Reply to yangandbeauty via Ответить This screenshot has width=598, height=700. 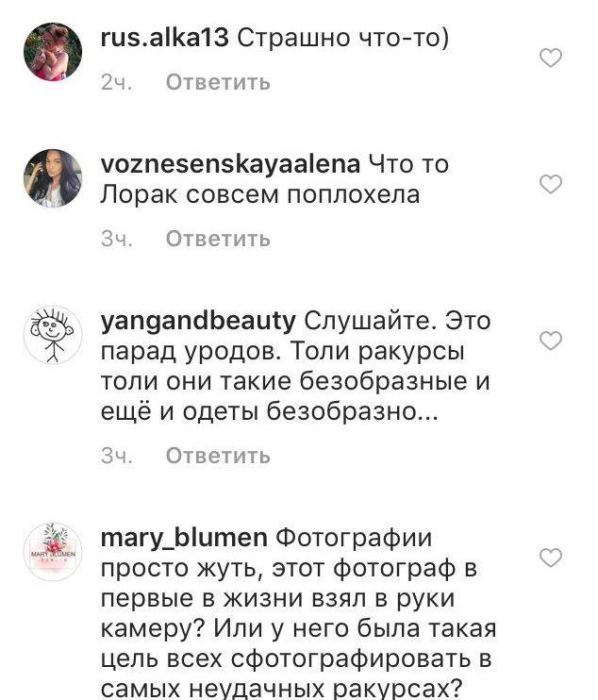(x=218, y=456)
